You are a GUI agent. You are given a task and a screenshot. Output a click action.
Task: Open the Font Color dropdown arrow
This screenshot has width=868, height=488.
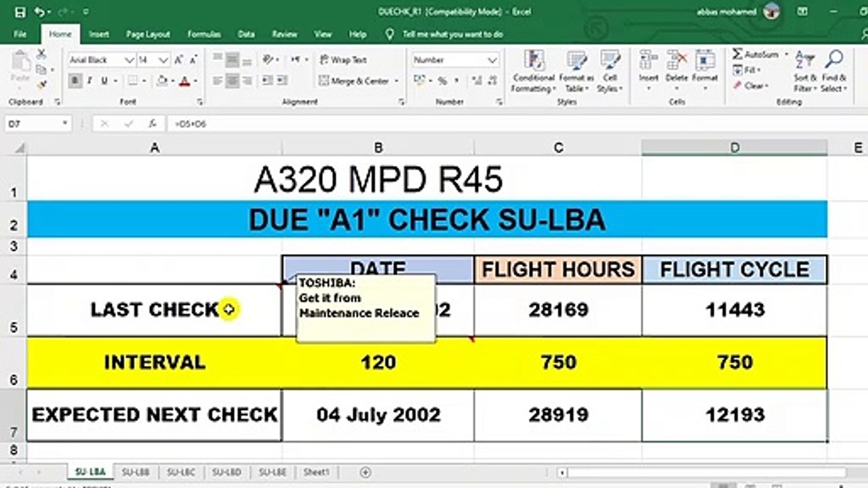(x=195, y=81)
